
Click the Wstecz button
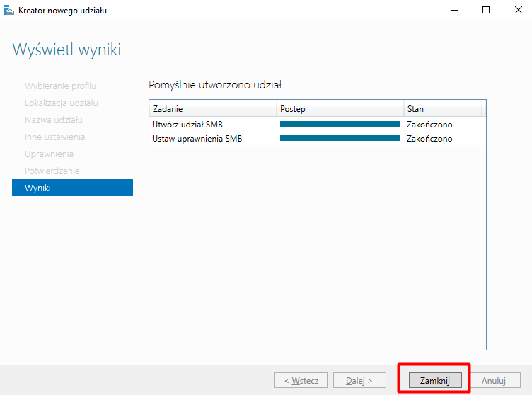click(x=301, y=380)
